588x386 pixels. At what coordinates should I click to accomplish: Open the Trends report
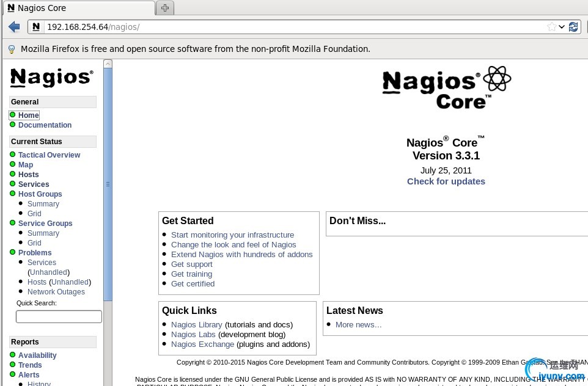(x=30, y=365)
